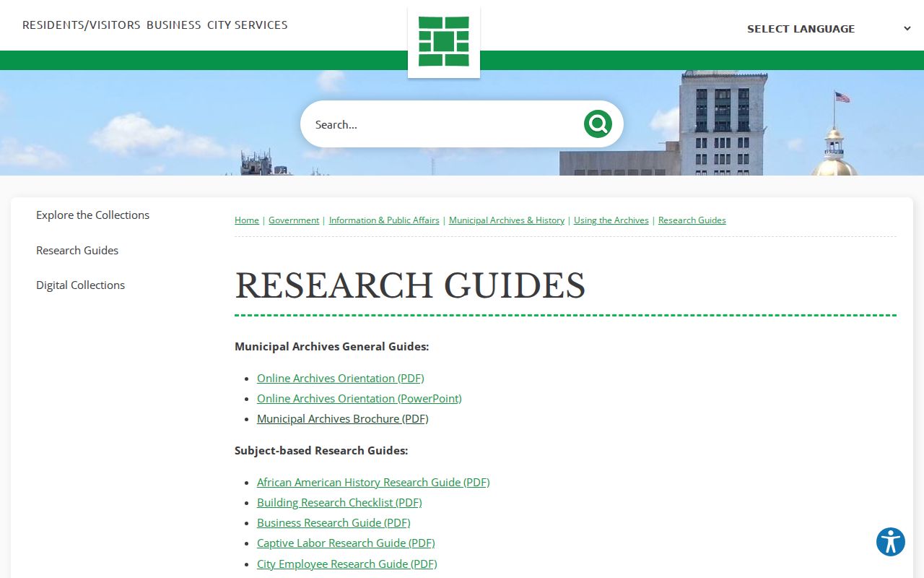This screenshot has height=578, width=924.
Task: Open Municipal Archives & History breadcrumb
Action: pyautogui.click(x=507, y=220)
